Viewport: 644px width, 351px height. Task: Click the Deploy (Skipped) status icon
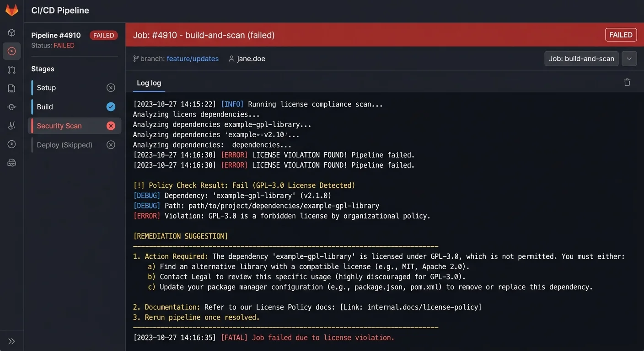click(111, 145)
